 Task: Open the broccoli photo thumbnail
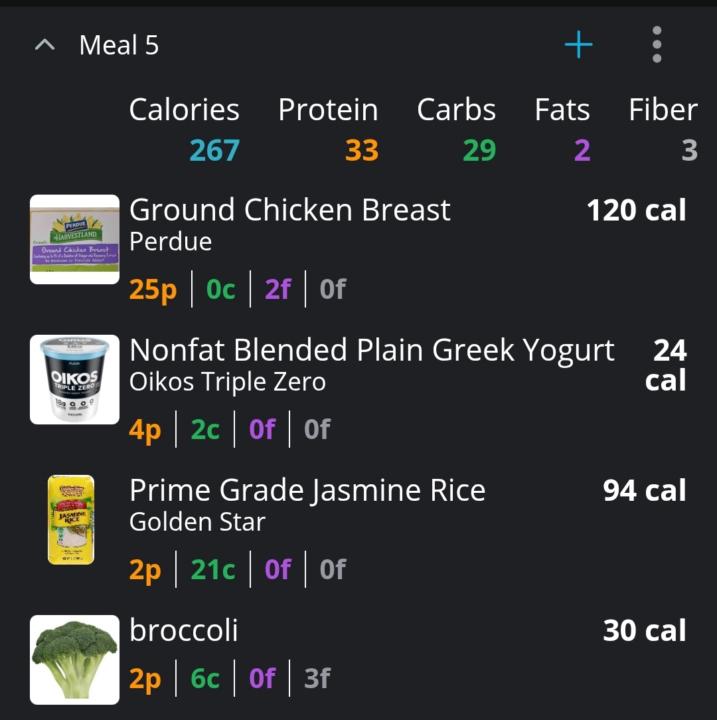[74, 659]
